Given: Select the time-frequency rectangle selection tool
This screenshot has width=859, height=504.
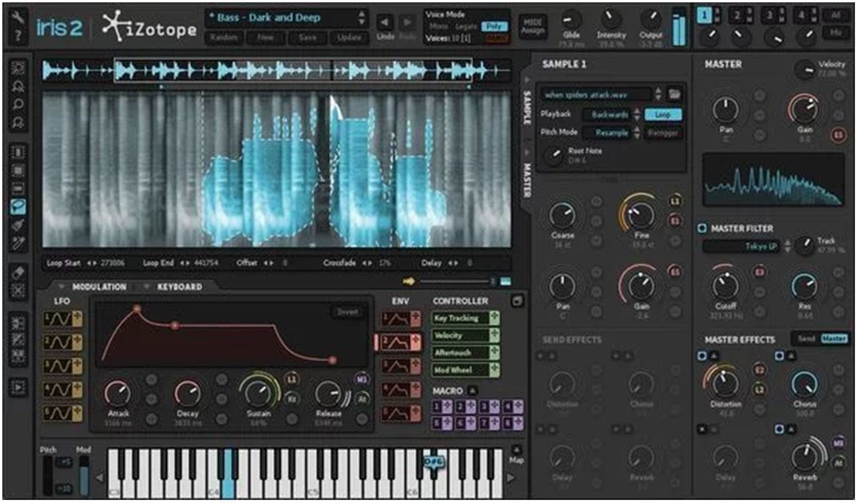Looking at the screenshot, I should tap(18, 171).
